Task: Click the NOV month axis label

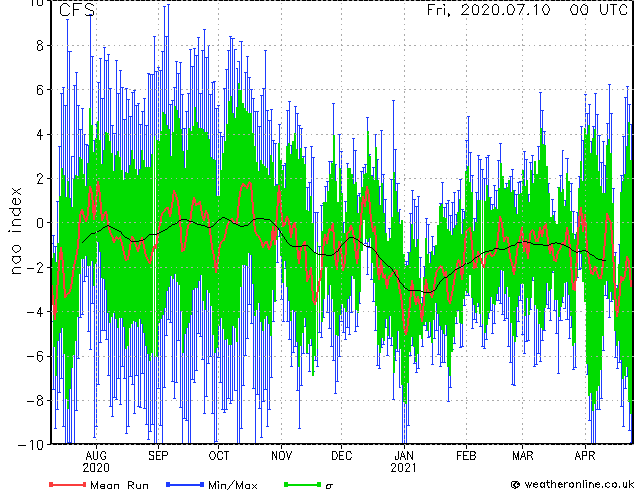Action: click(281, 456)
